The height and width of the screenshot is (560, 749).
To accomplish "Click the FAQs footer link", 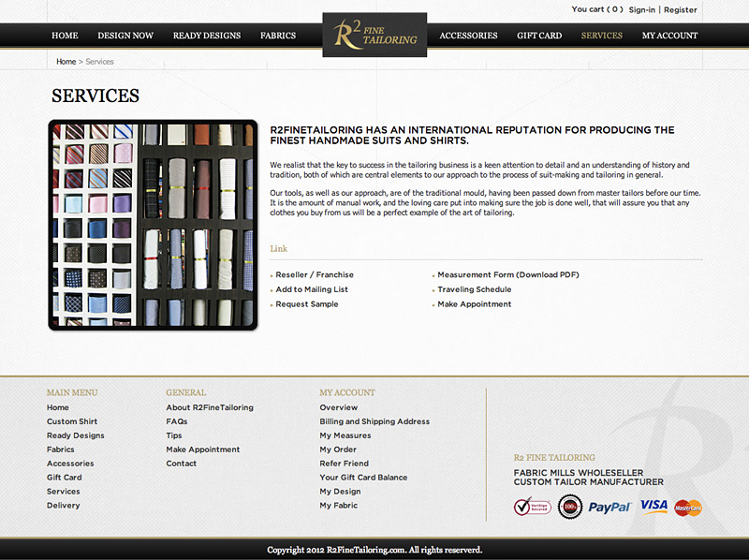I will pos(177,421).
